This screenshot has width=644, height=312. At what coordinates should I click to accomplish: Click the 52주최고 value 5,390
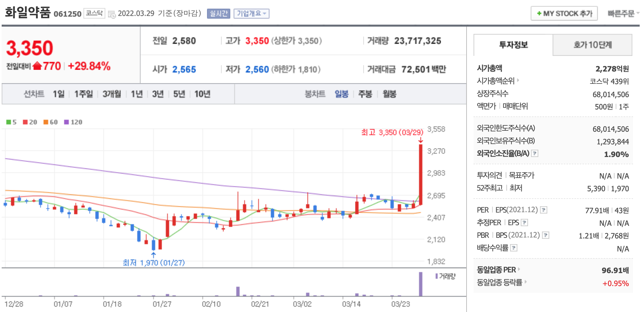596,189
